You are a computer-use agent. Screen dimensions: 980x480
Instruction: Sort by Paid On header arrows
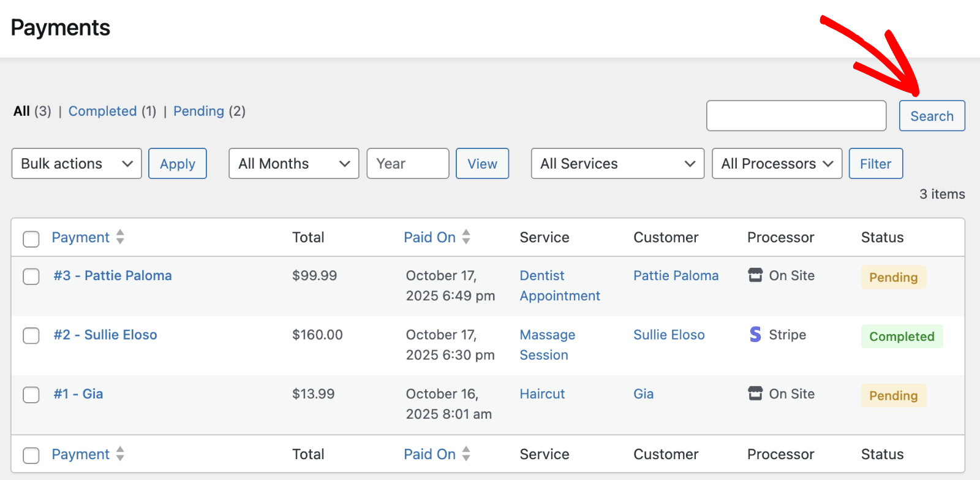coord(466,237)
